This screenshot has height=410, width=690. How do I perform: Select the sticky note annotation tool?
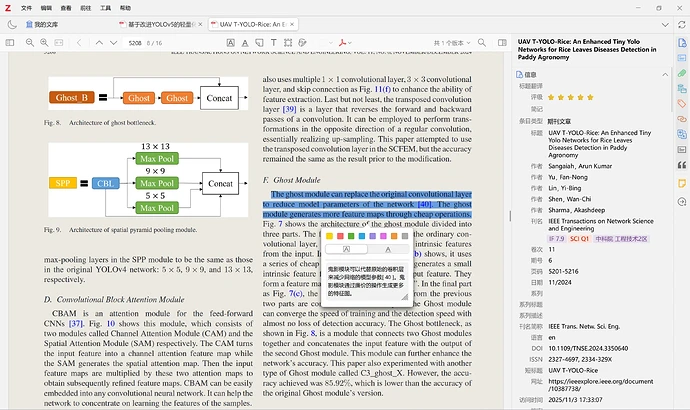click(259, 43)
